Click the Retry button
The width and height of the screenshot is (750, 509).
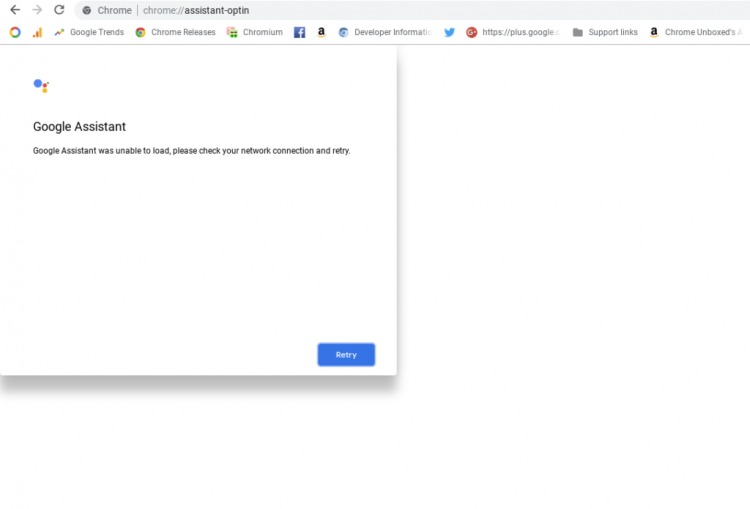point(346,354)
